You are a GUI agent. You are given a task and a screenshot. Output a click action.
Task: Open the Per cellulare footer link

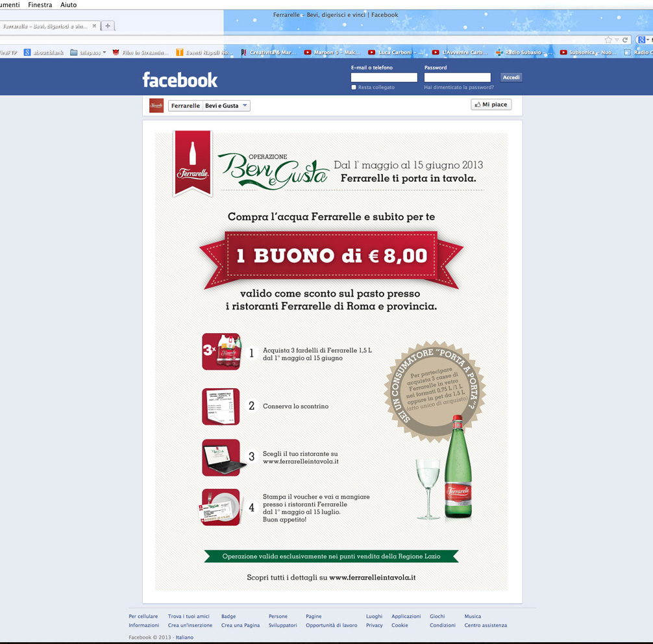(143, 617)
